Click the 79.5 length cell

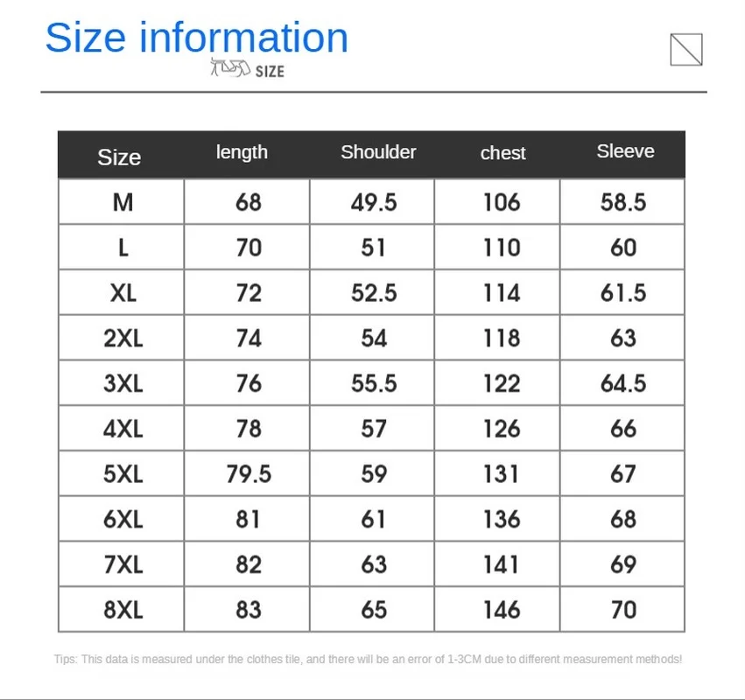(x=249, y=474)
